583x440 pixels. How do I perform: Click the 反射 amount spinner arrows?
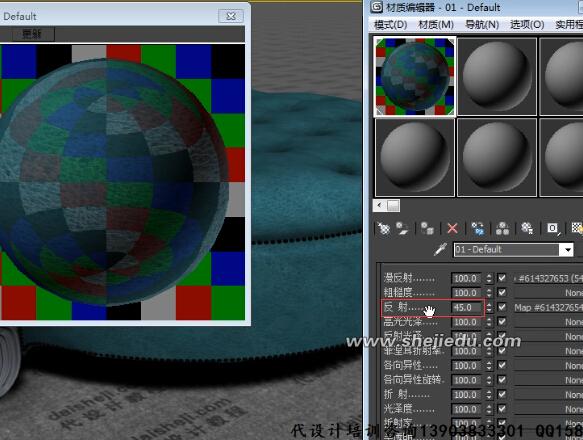[489, 307]
